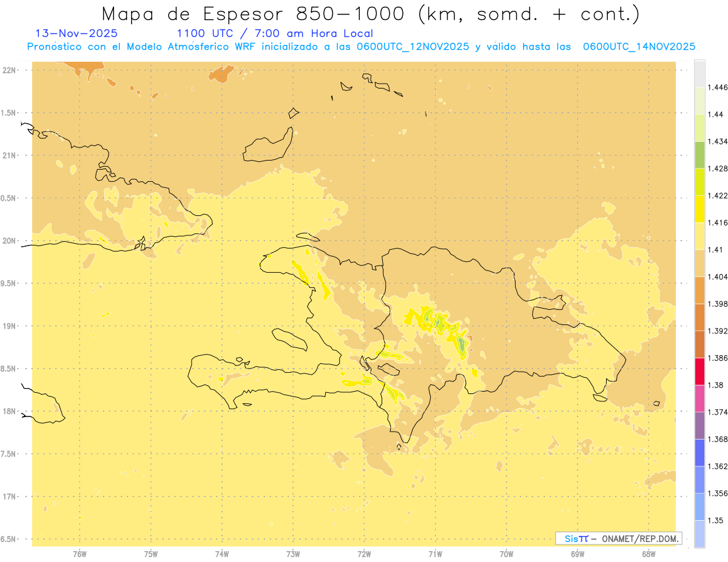The width and height of the screenshot is (728, 562).
Task: Click the '19N' latitude axis label
Action: 9,326
